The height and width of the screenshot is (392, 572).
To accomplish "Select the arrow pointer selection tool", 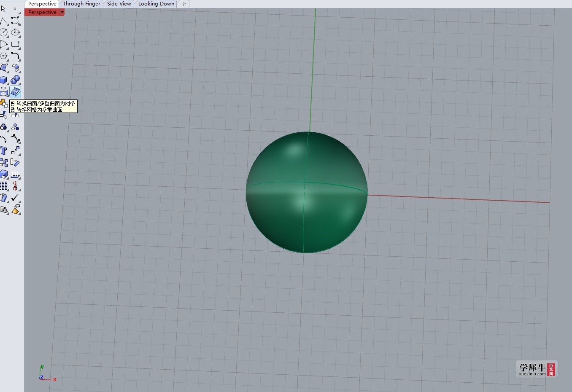I will [3, 8].
